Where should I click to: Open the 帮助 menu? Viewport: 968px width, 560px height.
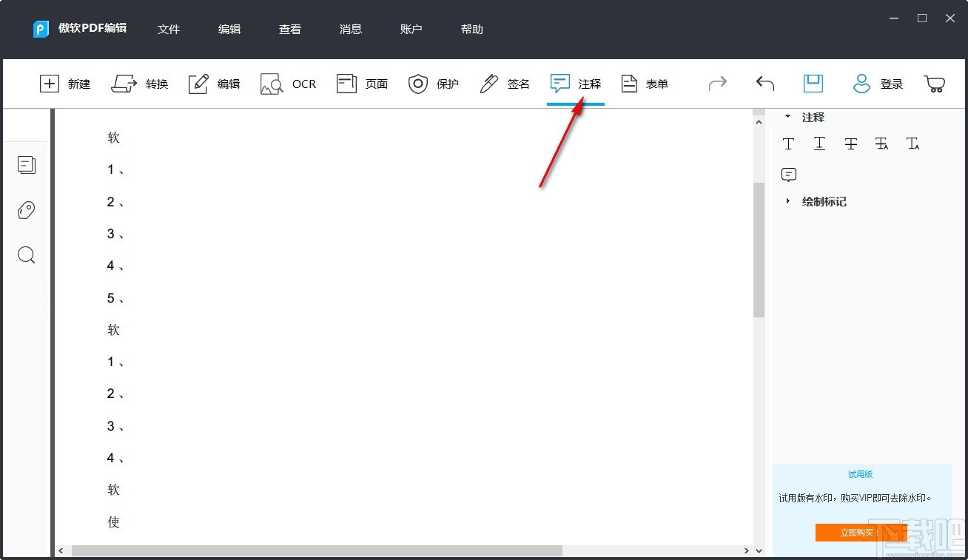click(472, 30)
